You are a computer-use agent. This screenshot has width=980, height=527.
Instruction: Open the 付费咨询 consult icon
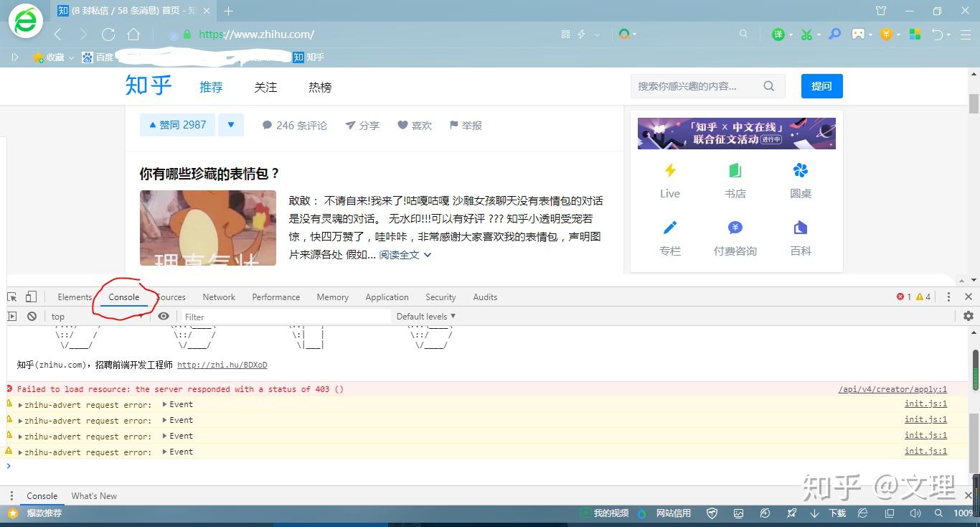(735, 228)
